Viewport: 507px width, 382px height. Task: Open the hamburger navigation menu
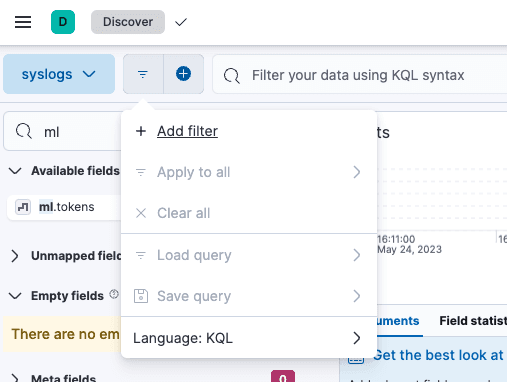click(23, 22)
